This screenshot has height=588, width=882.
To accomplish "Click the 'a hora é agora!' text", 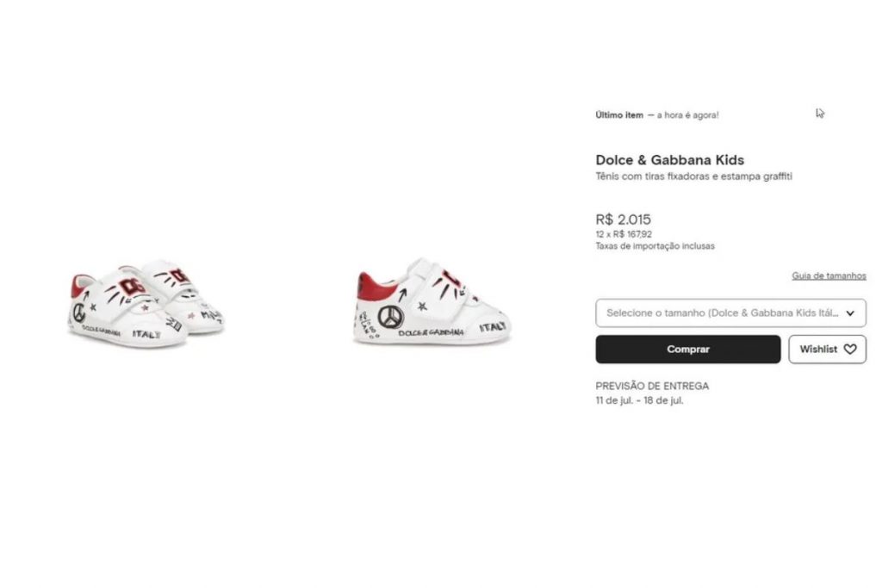I will tap(687, 115).
